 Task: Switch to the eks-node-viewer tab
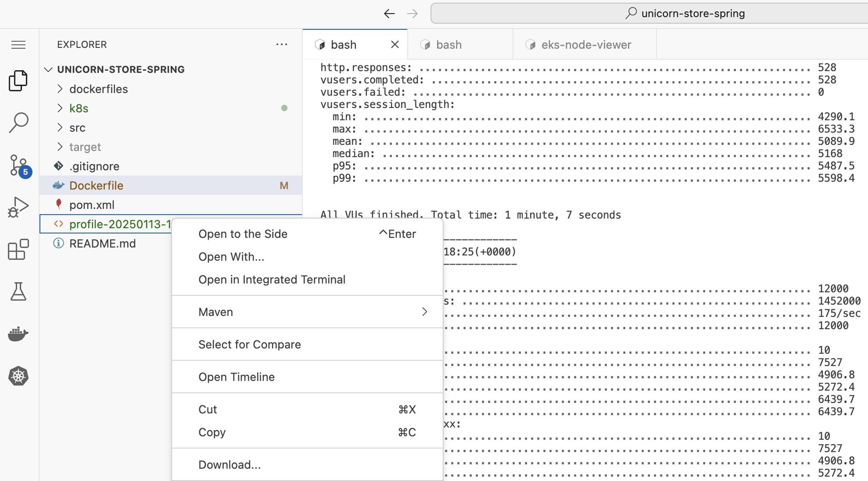point(585,44)
